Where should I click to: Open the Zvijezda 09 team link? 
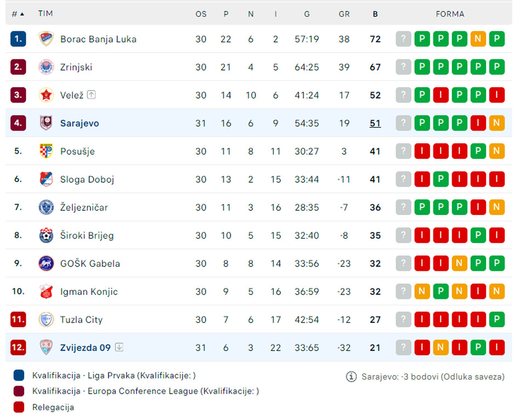[85, 348]
